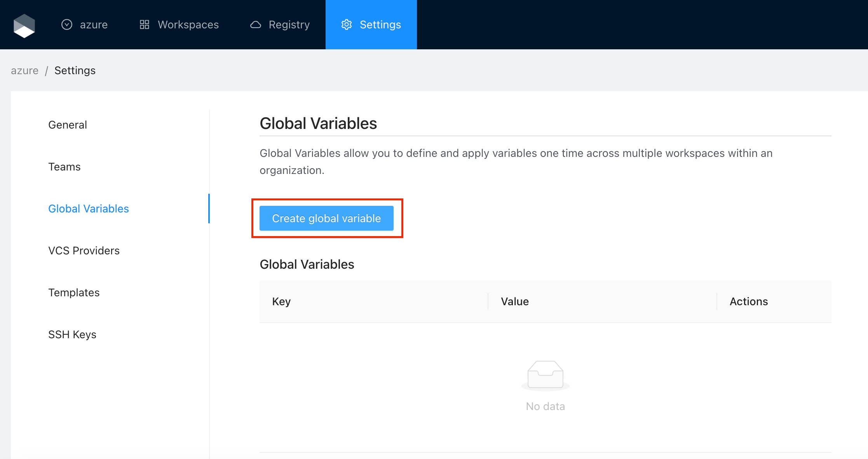This screenshot has width=868, height=459.
Task: Click the Settings gear icon
Action: point(346,24)
